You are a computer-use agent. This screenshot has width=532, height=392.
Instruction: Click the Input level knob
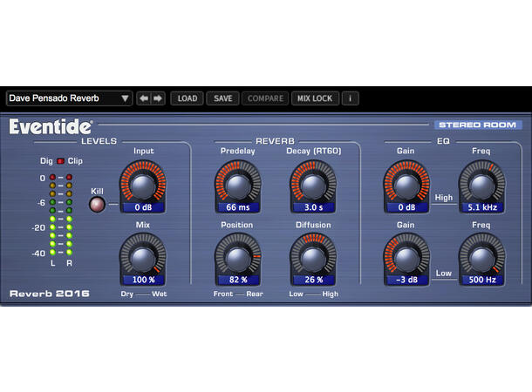tap(143, 186)
